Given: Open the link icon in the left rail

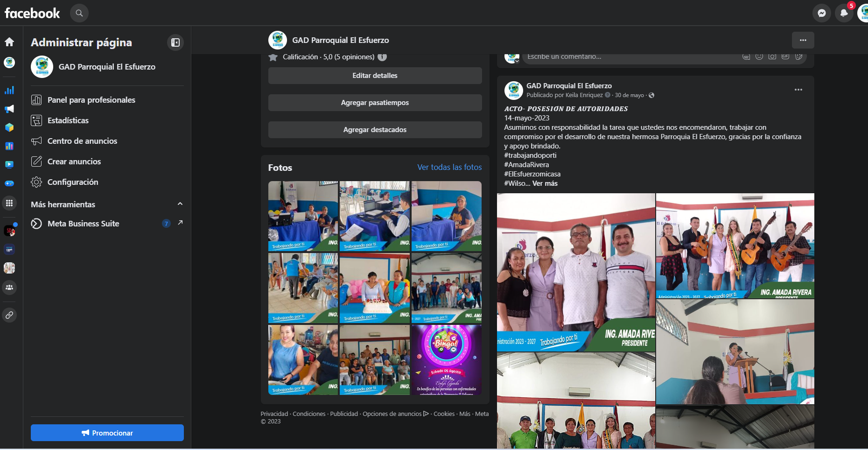Looking at the screenshot, I should pyautogui.click(x=9, y=316).
